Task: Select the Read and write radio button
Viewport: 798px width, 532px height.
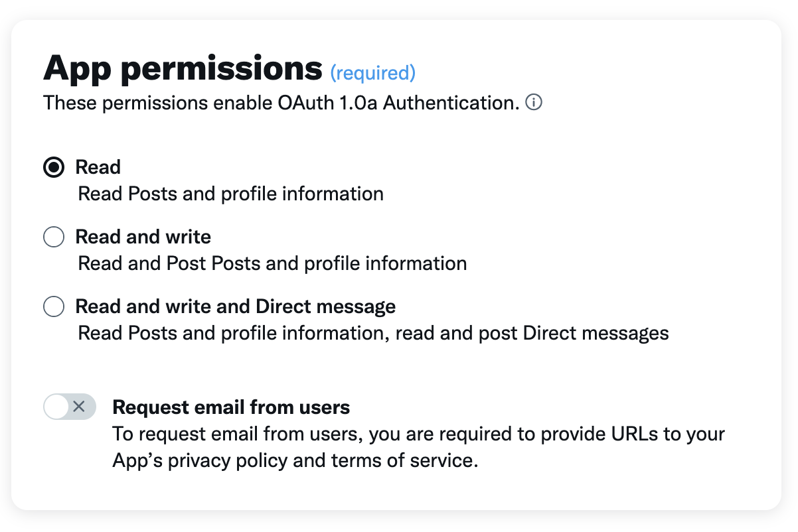Action: click(x=54, y=237)
